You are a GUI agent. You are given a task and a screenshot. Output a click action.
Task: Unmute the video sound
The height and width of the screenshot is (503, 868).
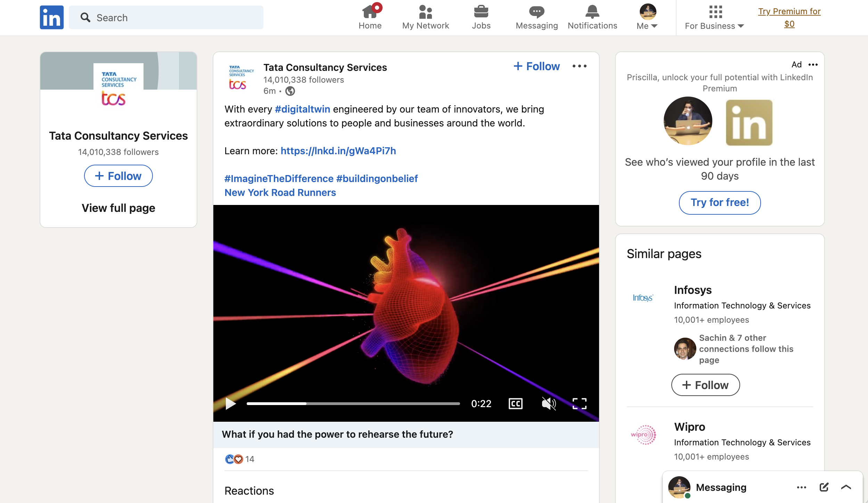549,404
